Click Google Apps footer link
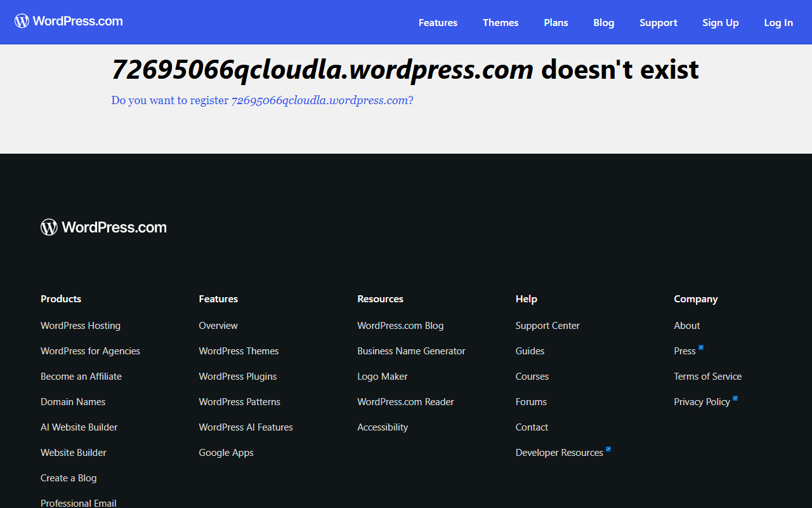812x508 pixels. (226, 453)
